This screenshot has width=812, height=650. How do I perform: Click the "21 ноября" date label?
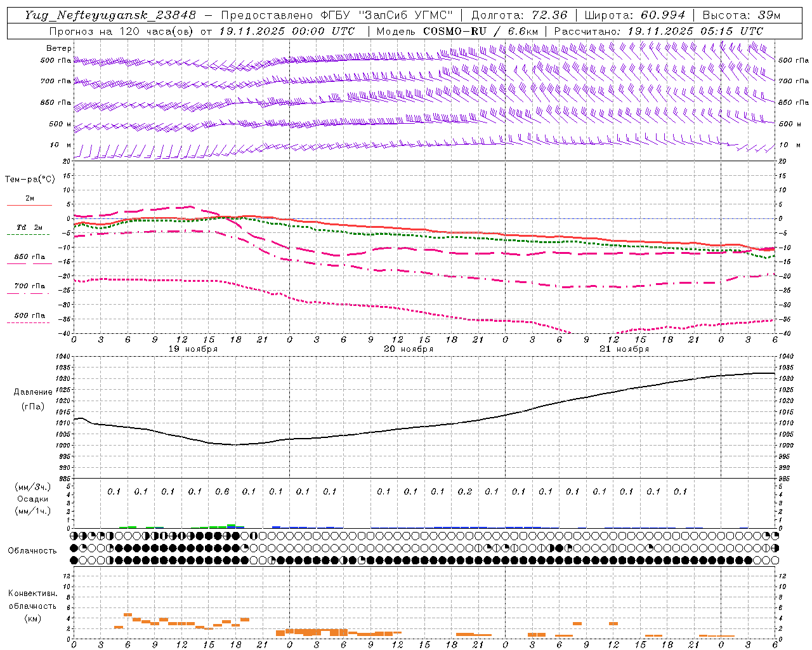click(624, 349)
